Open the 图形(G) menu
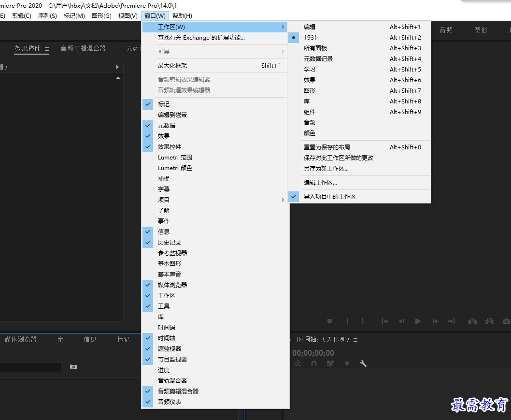Image resolution: width=511 pixels, height=420 pixels. [x=101, y=15]
